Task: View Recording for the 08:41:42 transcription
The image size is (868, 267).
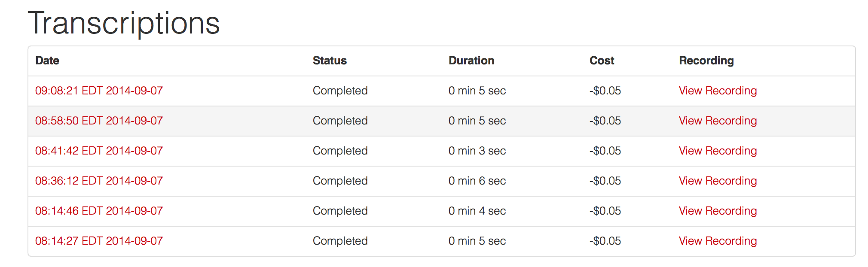Action: point(718,151)
